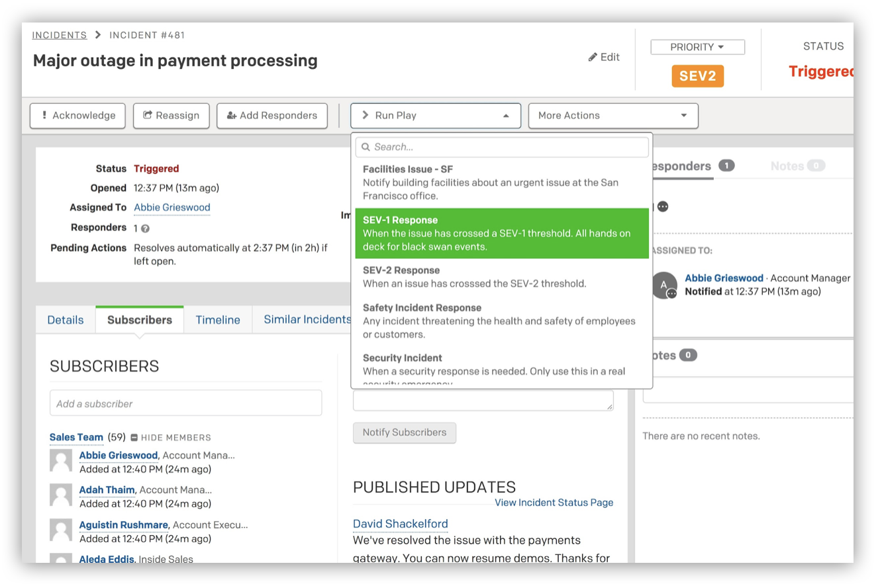Open View Incident Status Page link
The image size is (882, 588).
[554, 503]
